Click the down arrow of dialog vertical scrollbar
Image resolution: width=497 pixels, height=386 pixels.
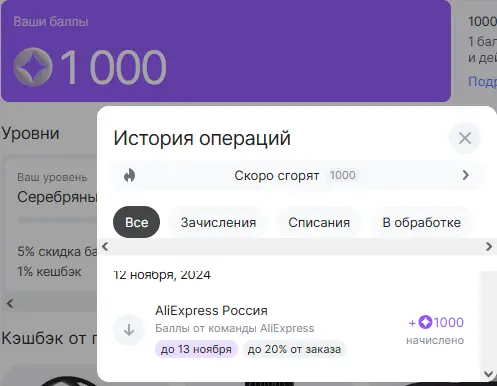[489, 374]
